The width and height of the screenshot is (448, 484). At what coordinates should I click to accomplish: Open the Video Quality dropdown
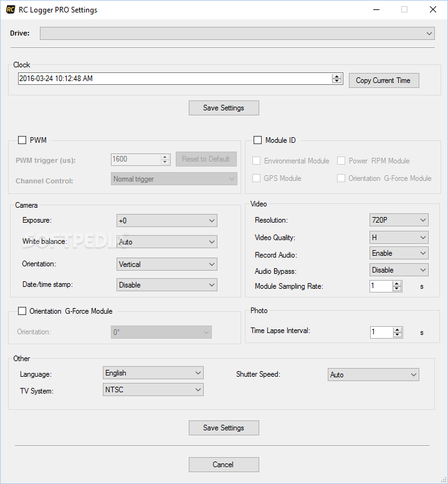click(x=399, y=238)
